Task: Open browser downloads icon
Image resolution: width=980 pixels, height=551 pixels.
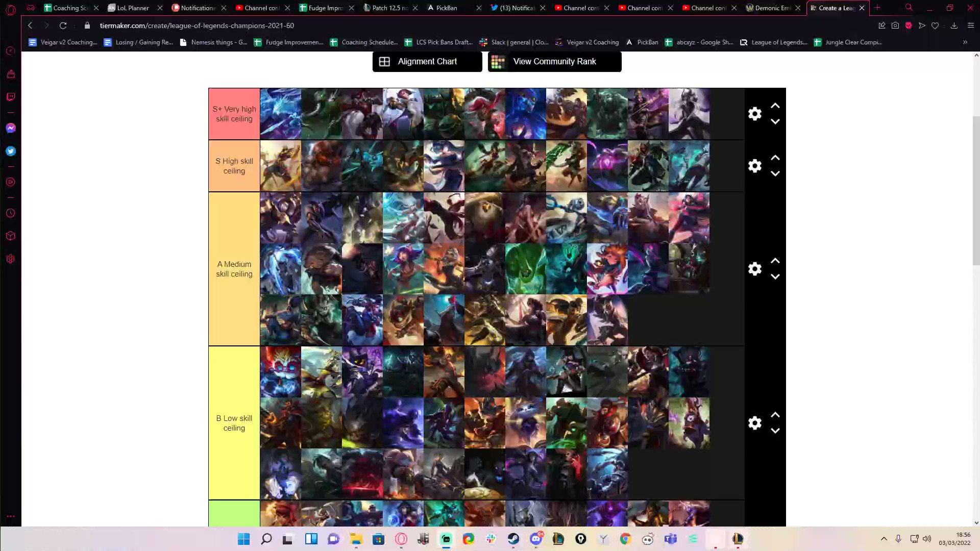Action: 954,26
